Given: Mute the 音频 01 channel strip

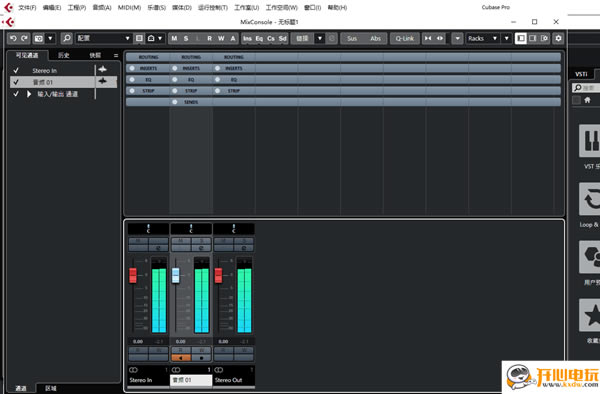Looking at the screenshot, I should coord(181,241).
